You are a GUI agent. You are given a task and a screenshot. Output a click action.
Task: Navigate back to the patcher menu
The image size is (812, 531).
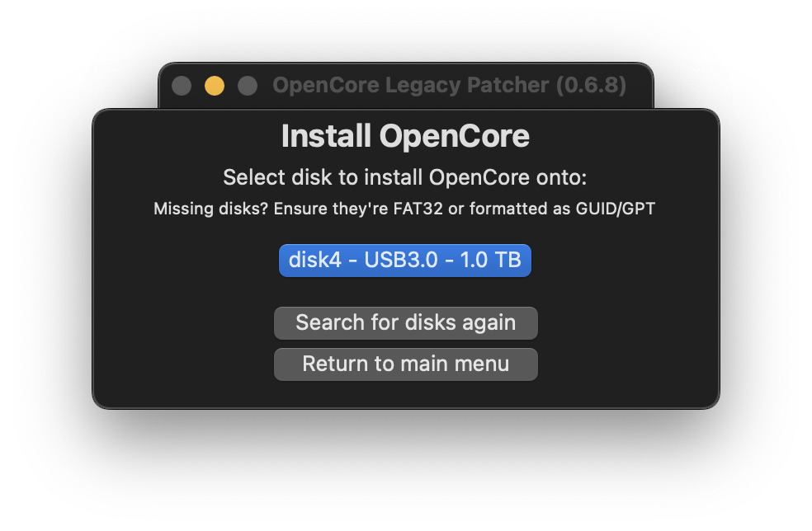pos(405,364)
